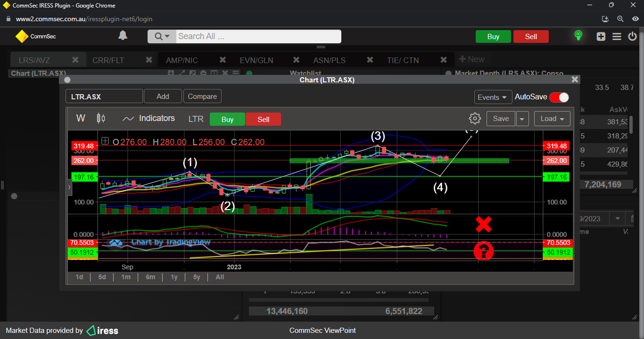Viewport: 644px width, 339px height.
Task: Click the green Buy button in top bar
Action: click(493, 37)
